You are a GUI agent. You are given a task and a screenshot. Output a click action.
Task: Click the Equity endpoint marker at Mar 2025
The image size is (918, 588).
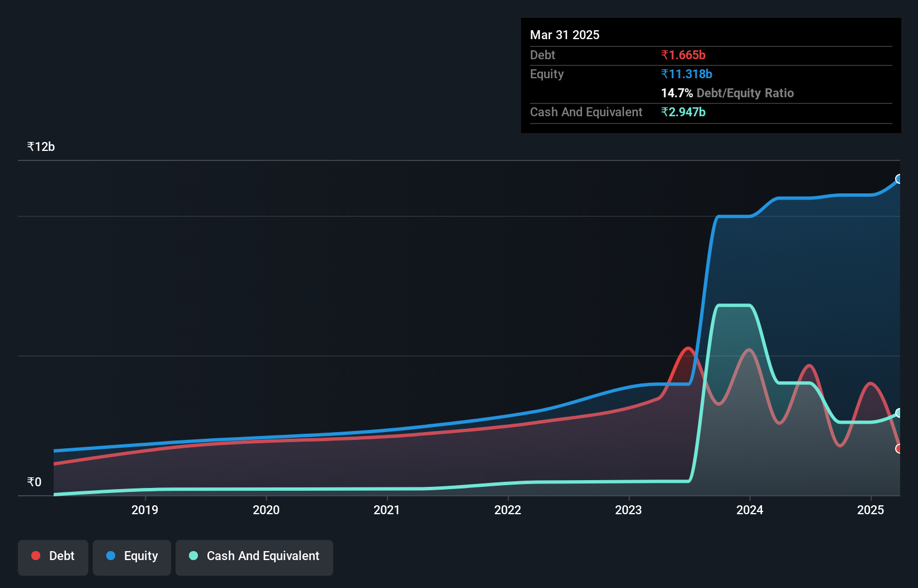click(x=899, y=179)
